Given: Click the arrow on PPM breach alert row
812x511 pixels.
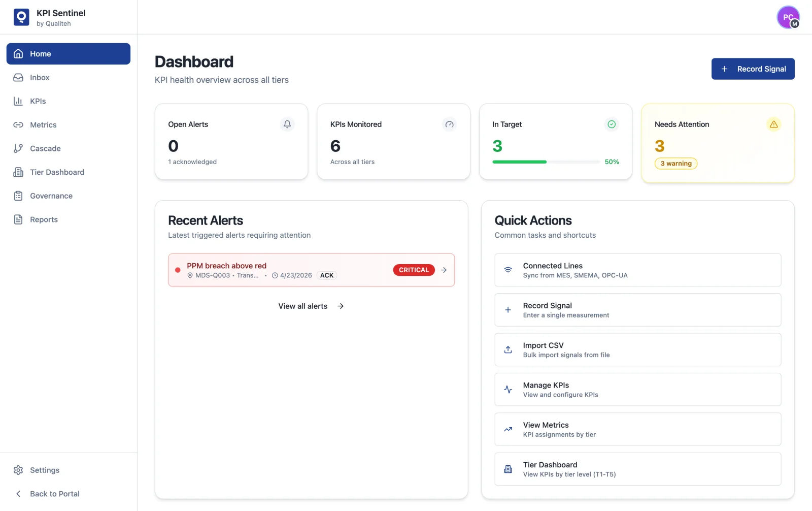Looking at the screenshot, I should click(x=444, y=270).
